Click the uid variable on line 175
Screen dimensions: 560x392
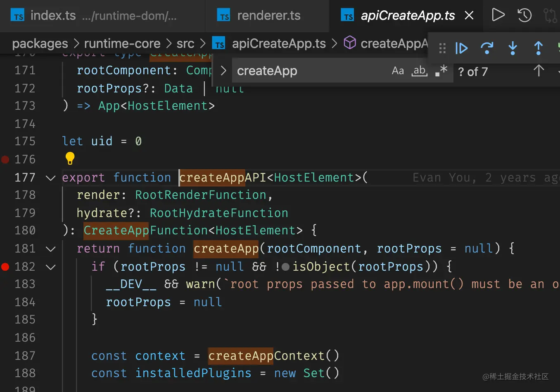coord(102,141)
